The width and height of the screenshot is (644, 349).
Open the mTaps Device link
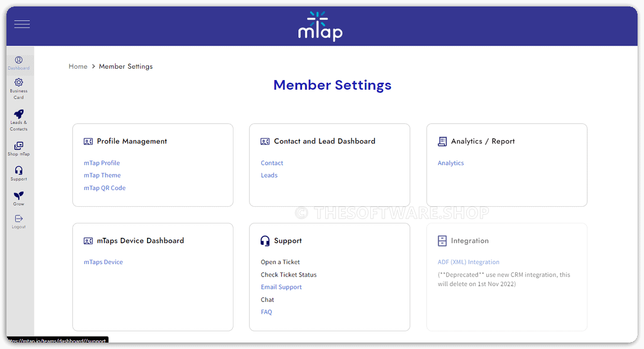[x=104, y=263]
